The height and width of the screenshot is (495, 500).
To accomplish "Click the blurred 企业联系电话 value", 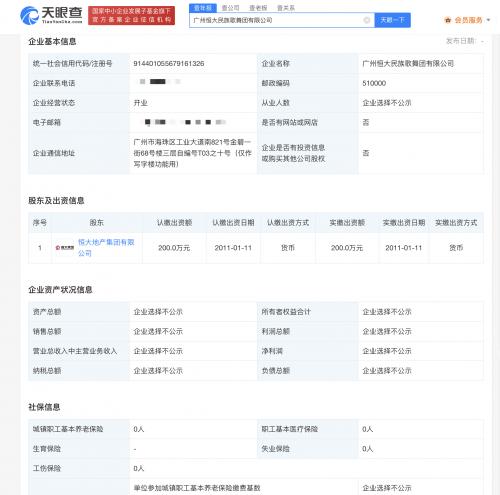I will click(x=160, y=82).
